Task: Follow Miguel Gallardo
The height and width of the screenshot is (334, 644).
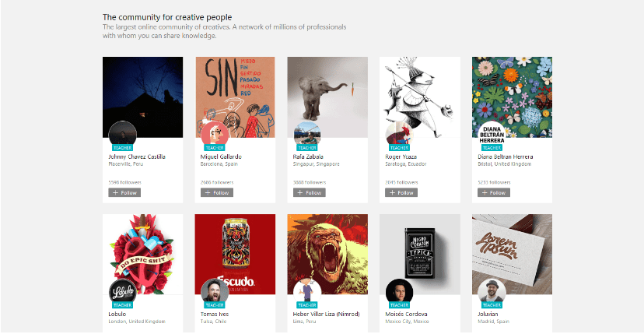Action: 217,192
